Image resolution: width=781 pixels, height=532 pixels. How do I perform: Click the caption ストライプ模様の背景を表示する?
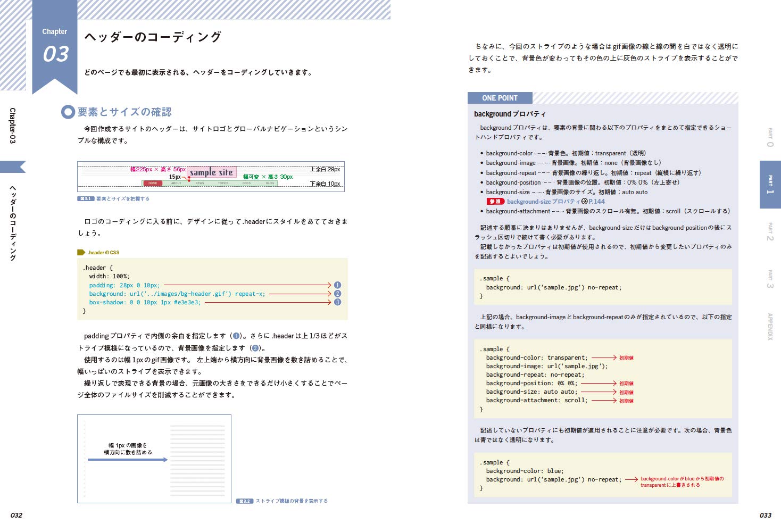pyautogui.click(x=292, y=501)
